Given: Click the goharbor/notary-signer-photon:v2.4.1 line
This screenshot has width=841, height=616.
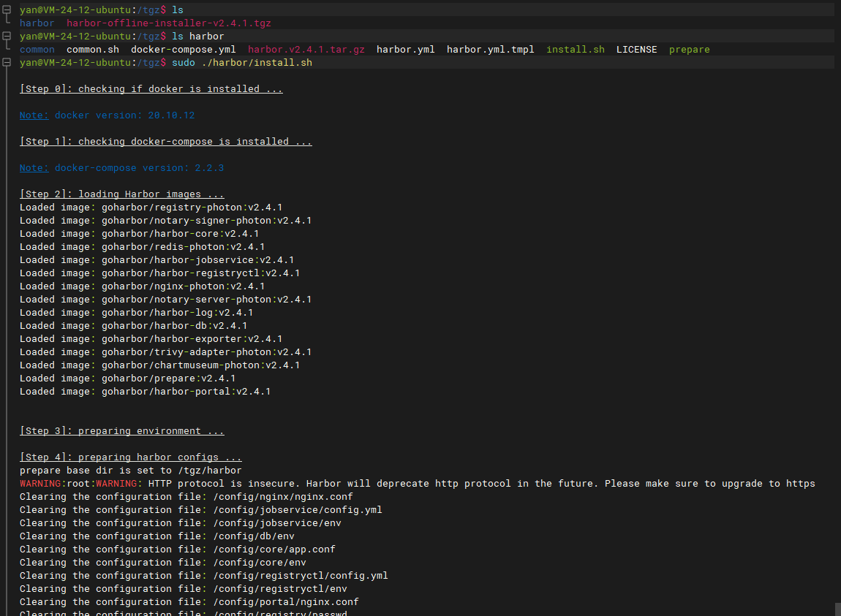Looking at the screenshot, I should (x=166, y=221).
